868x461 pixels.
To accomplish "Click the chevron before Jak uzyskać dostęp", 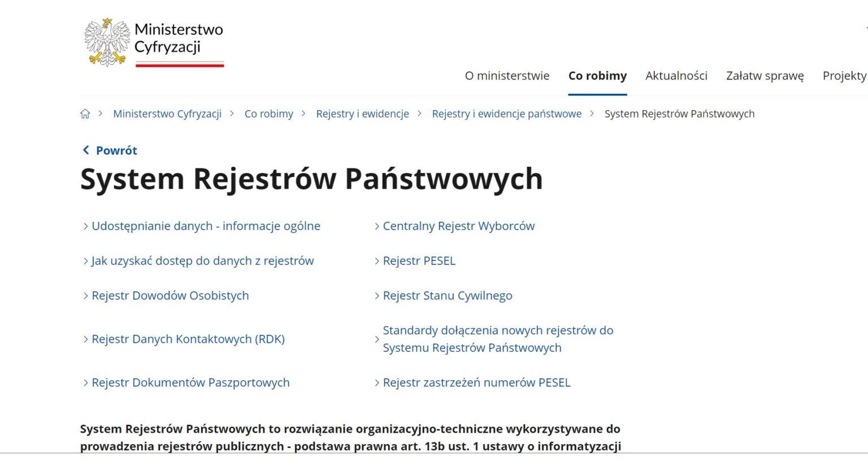I will pyautogui.click(x=86, y=260).
